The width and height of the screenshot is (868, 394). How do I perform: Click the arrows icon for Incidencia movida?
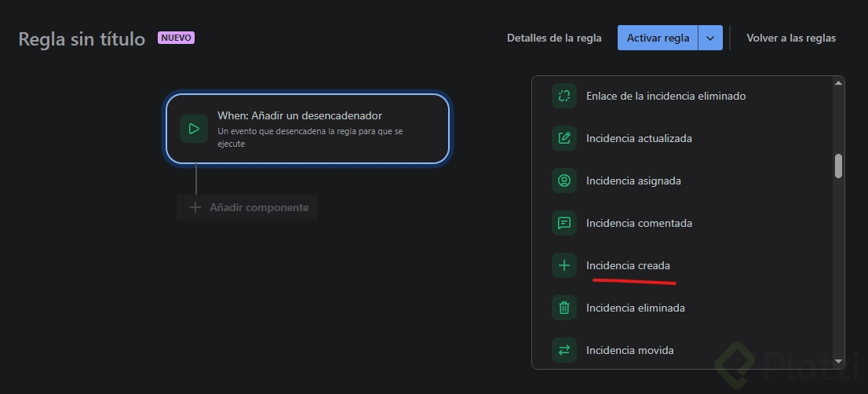563,351
